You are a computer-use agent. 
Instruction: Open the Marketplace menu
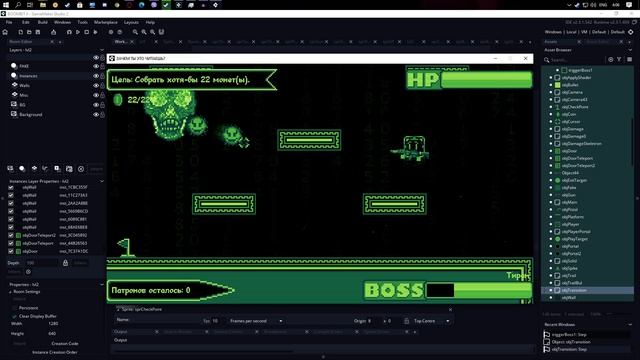click(106, 22)
